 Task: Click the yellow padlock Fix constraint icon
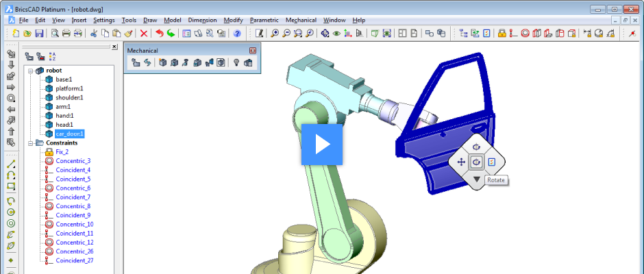(501, 34)
